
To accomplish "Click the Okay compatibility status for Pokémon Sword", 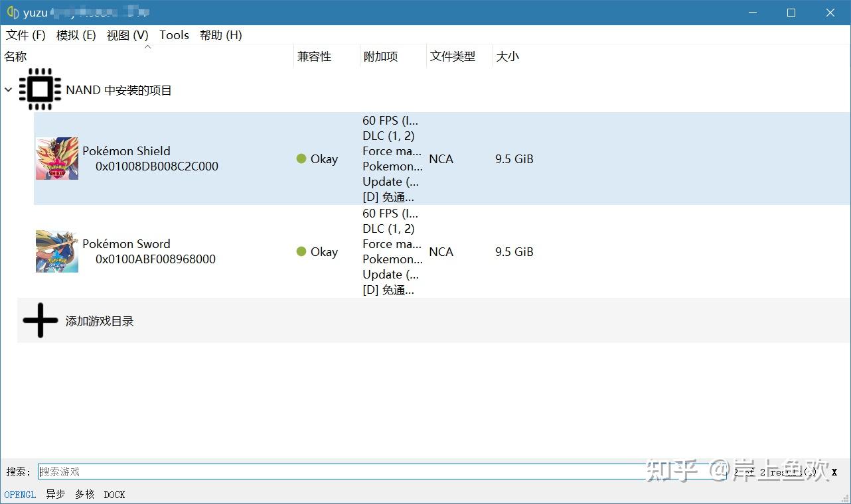I will point(317,251).
